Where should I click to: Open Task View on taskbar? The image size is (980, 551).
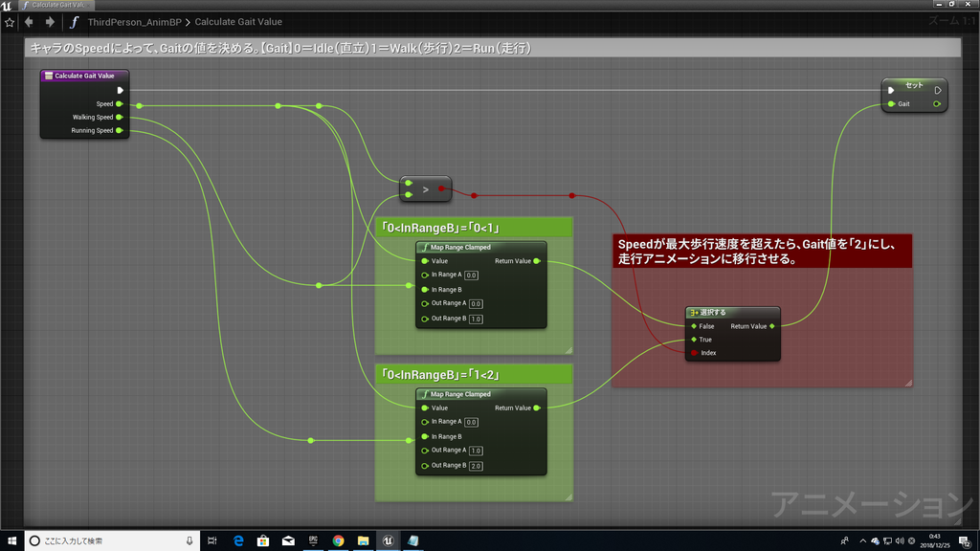212,541
